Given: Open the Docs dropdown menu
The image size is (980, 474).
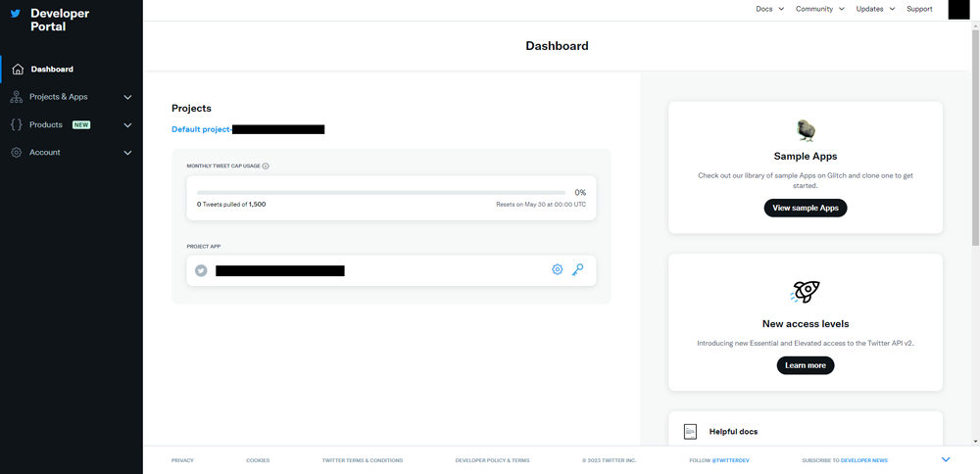Looking at the screenshot, I should pos(770,9).
